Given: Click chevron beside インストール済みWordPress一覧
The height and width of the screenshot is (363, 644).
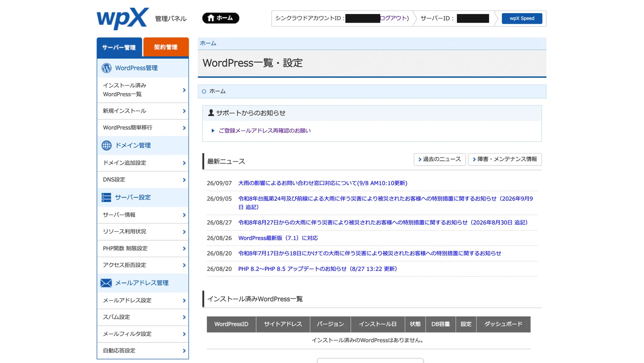Looking at the screenshot, I should point(184,90).
